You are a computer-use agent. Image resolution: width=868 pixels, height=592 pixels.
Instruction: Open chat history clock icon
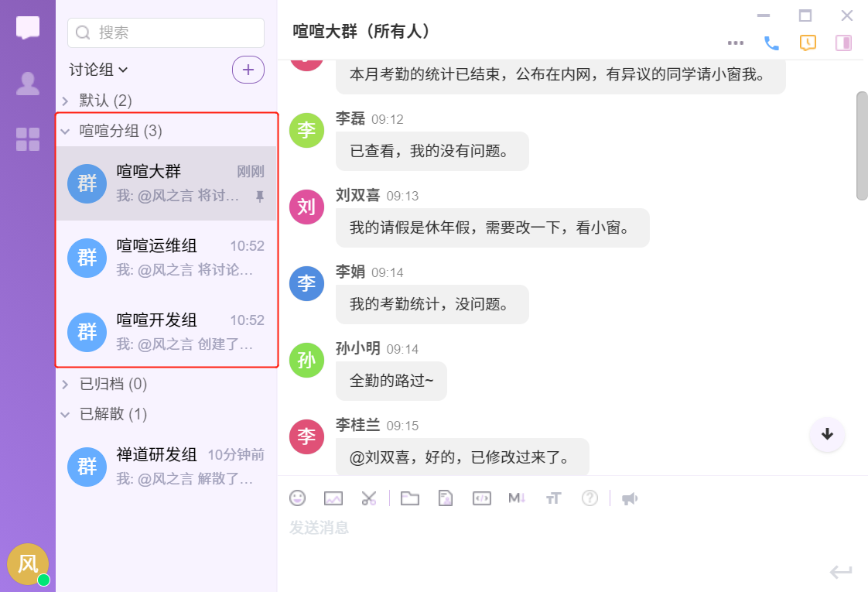[808, 43]
